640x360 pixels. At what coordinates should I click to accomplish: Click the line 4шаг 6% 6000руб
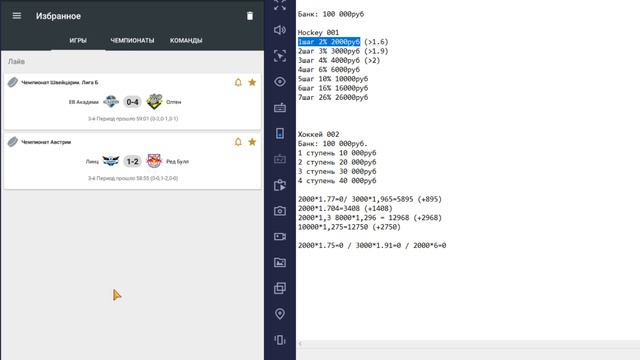point(329,70)
